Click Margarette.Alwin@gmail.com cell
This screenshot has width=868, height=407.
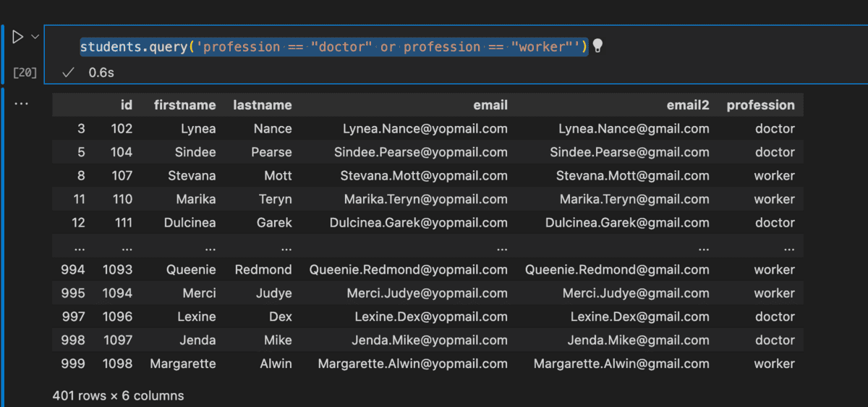point(621,364)
